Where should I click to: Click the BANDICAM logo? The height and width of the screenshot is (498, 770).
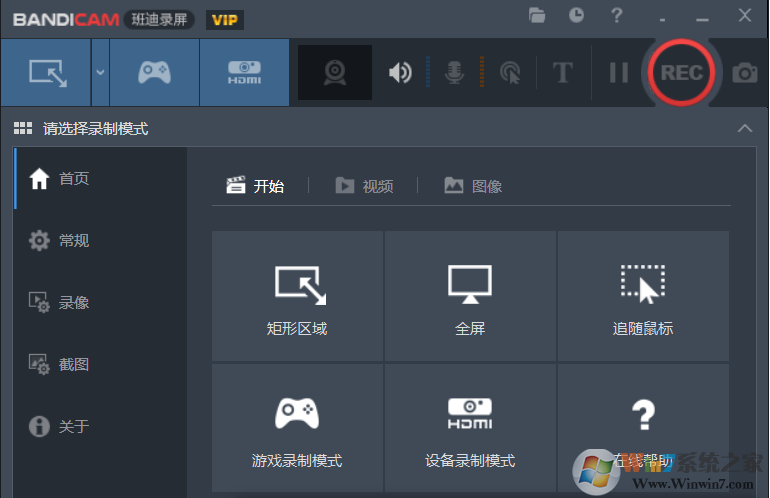coord(66,20)
